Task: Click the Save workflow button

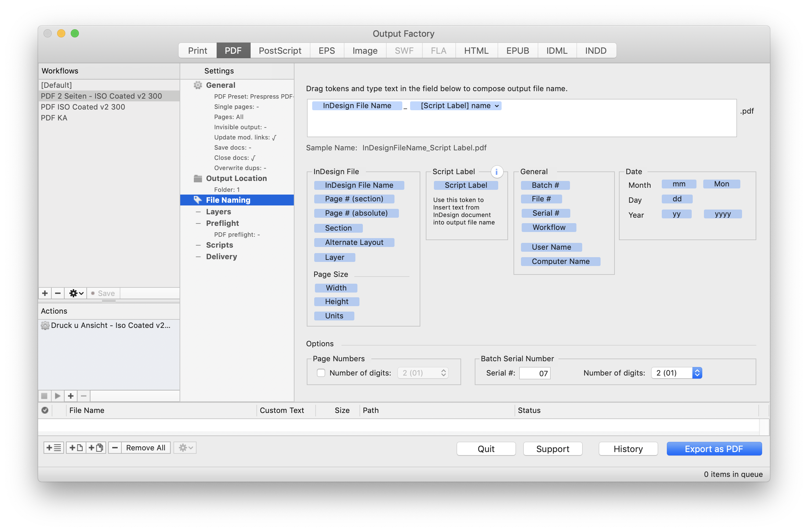Action: pyautogui.click(x=103, y=293)
